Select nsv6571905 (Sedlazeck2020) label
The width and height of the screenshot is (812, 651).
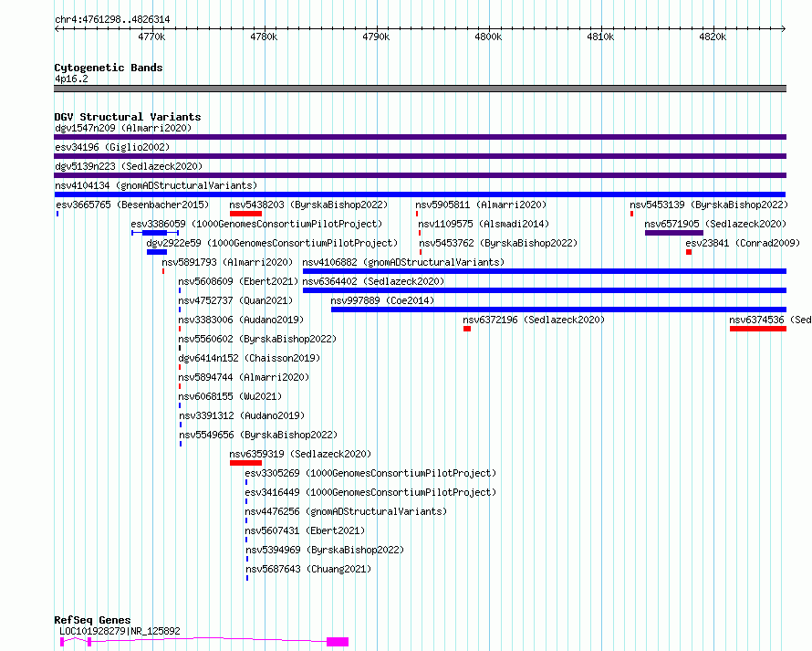click(x=715, y=224)
